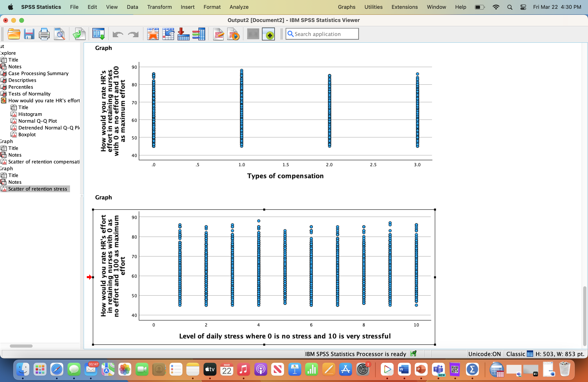Click the Search application field

point(322,34)
